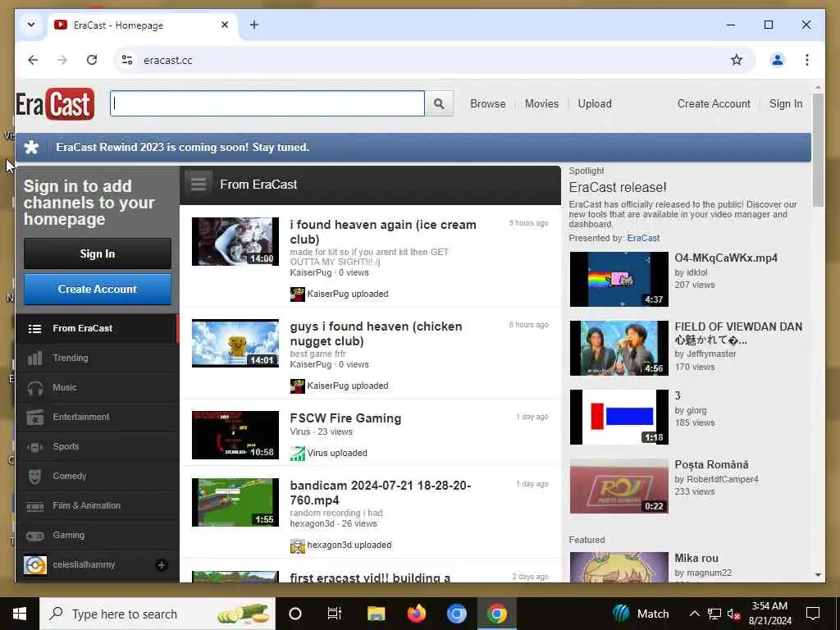Click the page vertical scrollbar thumb
This screenshot has height=630, width=840.
818,150
